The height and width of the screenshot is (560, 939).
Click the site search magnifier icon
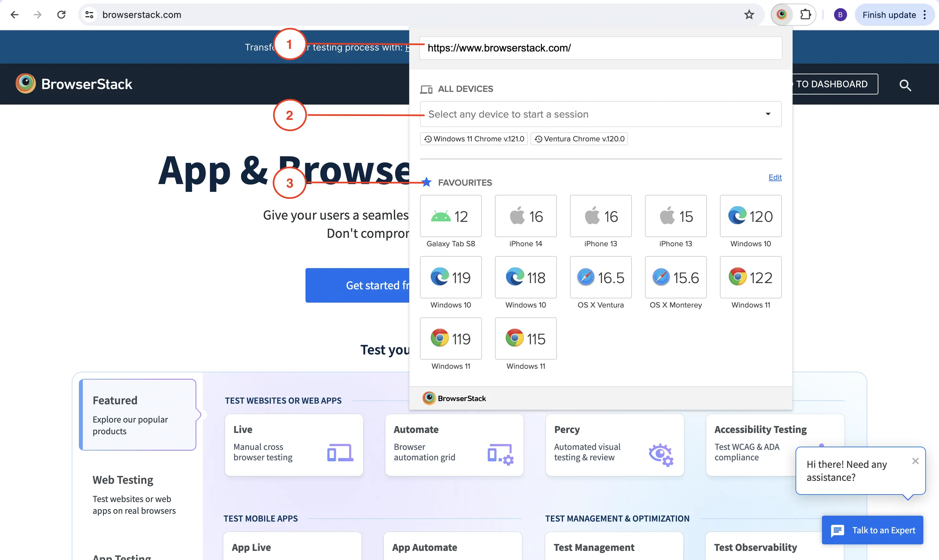(905, 85)
